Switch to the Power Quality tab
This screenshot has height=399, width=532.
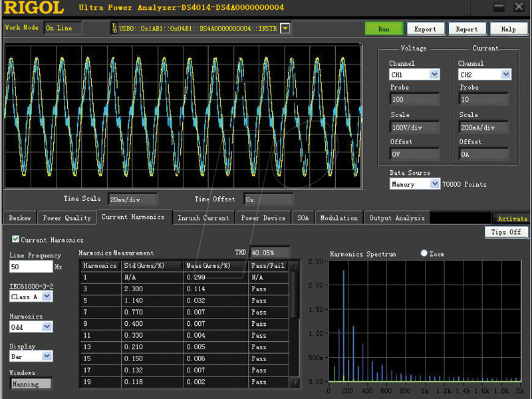pyautogui.click(x=66, y=217)
